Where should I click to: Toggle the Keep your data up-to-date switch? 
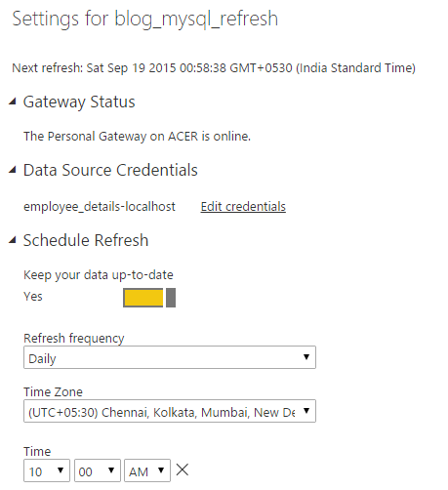tap(149, 298)
